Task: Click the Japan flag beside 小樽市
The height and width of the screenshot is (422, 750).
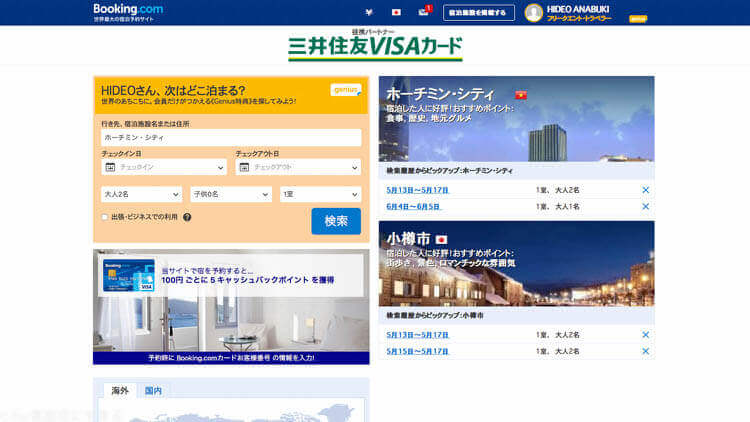Action: pos(441,239)
